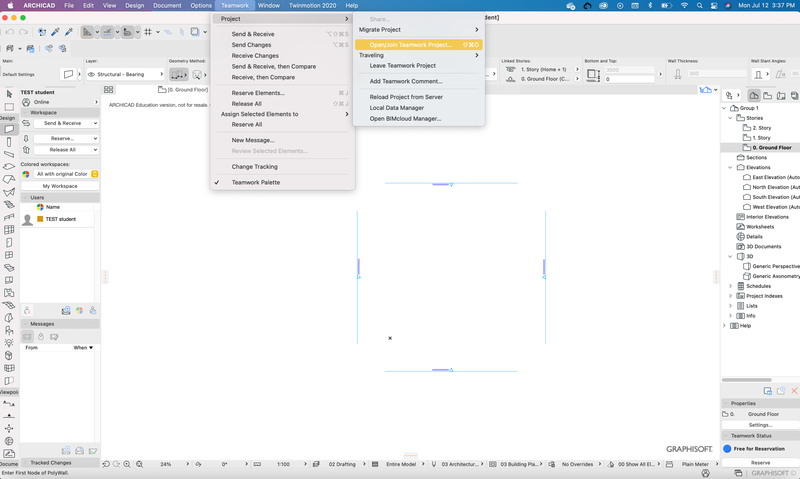Click the 02 Drafting pen set button

tap(342, 464)
